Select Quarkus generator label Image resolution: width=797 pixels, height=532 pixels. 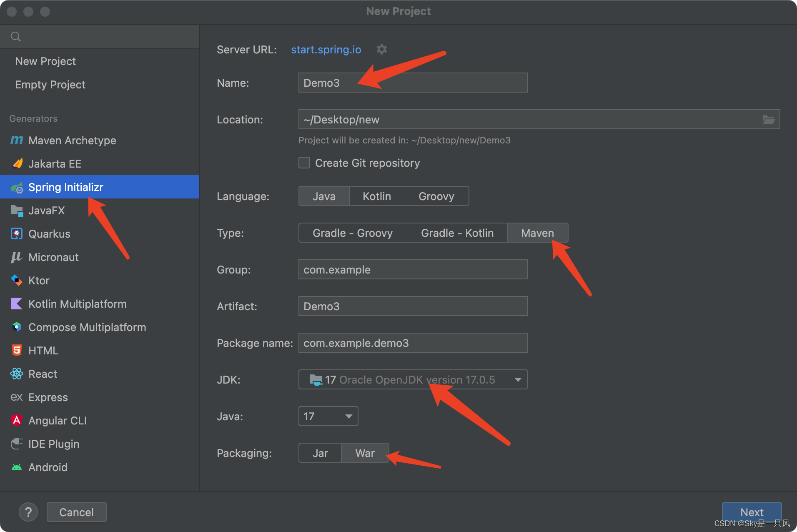(x=49, y=234)
